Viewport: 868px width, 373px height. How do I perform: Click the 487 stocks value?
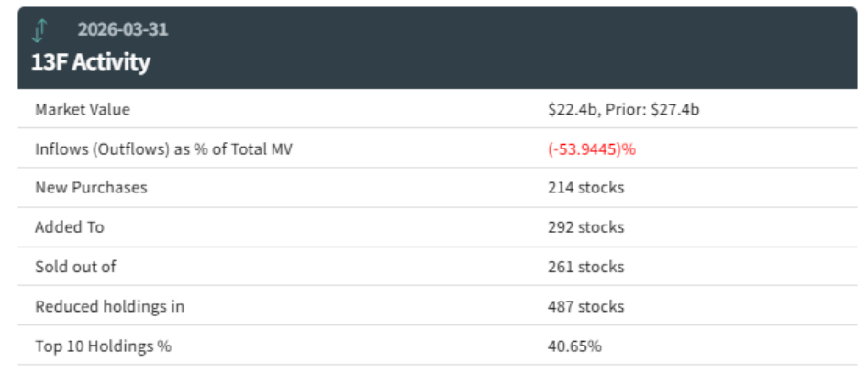(x=585, y=306)
